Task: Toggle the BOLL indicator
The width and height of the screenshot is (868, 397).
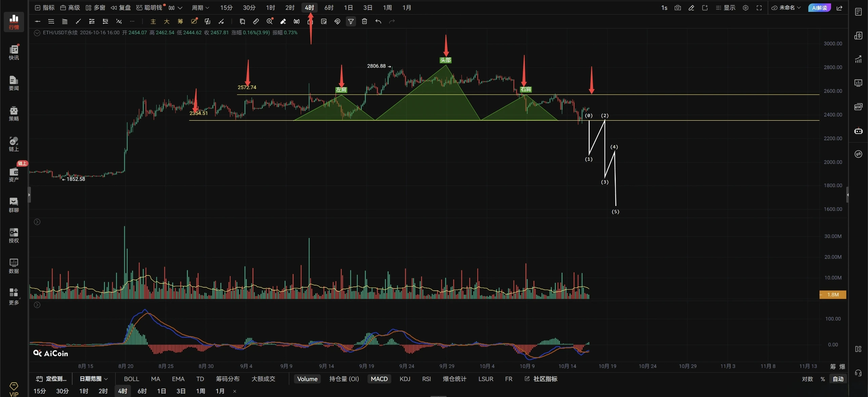Action: tap(132, 379)
